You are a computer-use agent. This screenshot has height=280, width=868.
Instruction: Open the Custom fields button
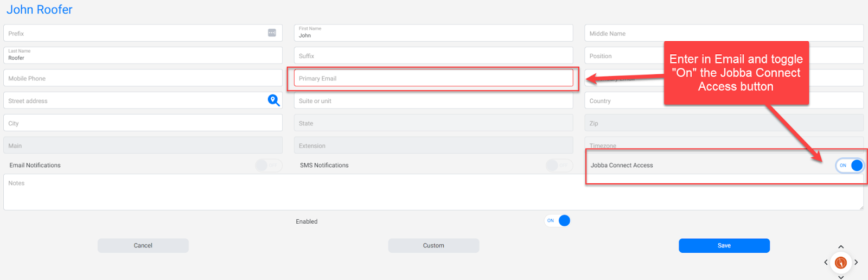tap(433, 246)
